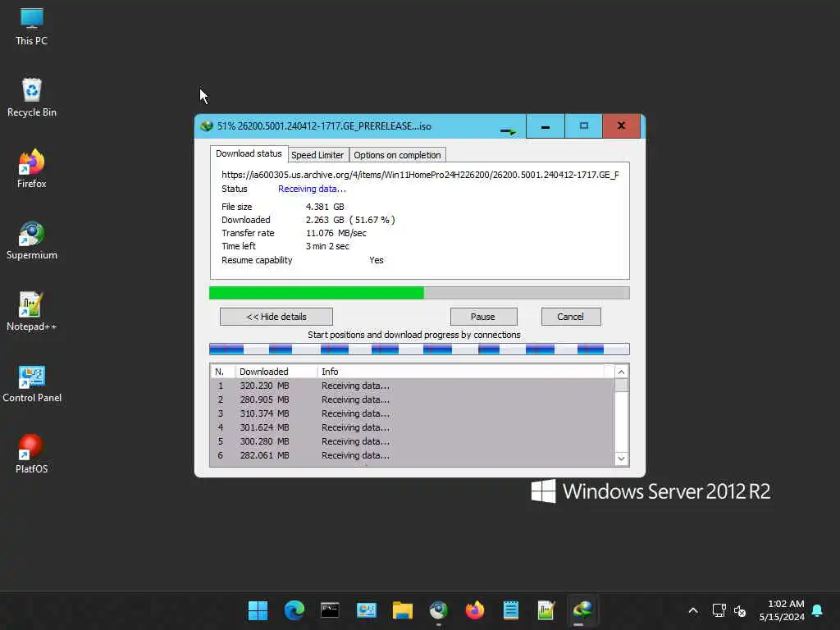Click the 11.076 MB/sec transfer rate
This screenshot has width=840, height=630.
pyautogui.click(x=336, y=234)
